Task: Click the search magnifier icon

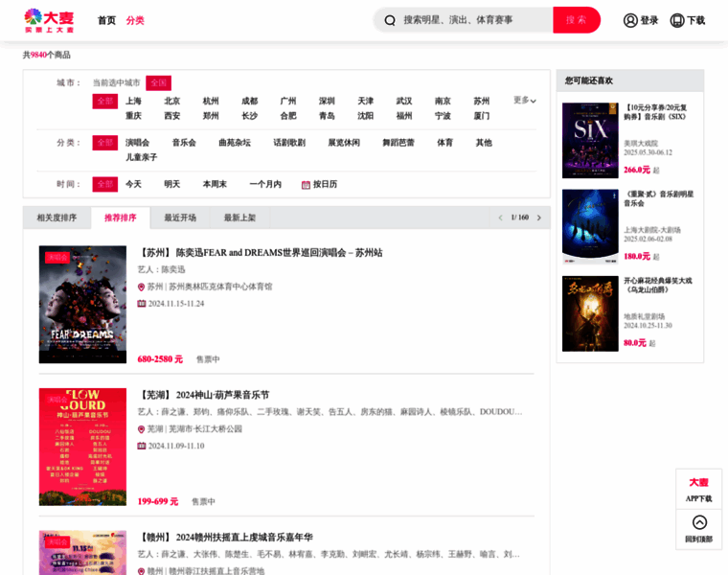Action: (390, 20)
